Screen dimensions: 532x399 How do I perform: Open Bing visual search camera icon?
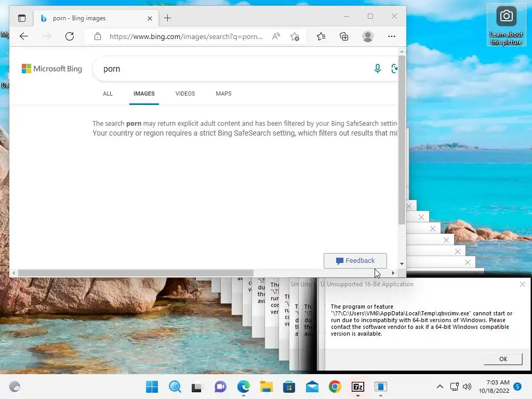394,69
